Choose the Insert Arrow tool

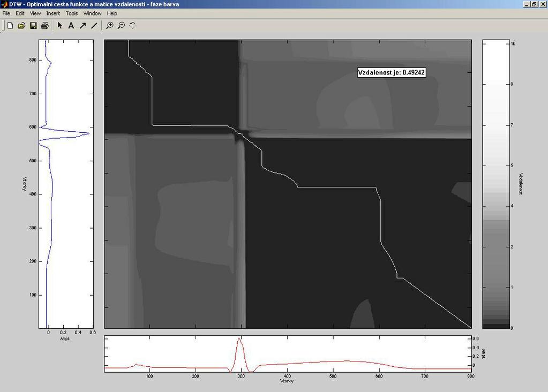[x=82, y=26]
